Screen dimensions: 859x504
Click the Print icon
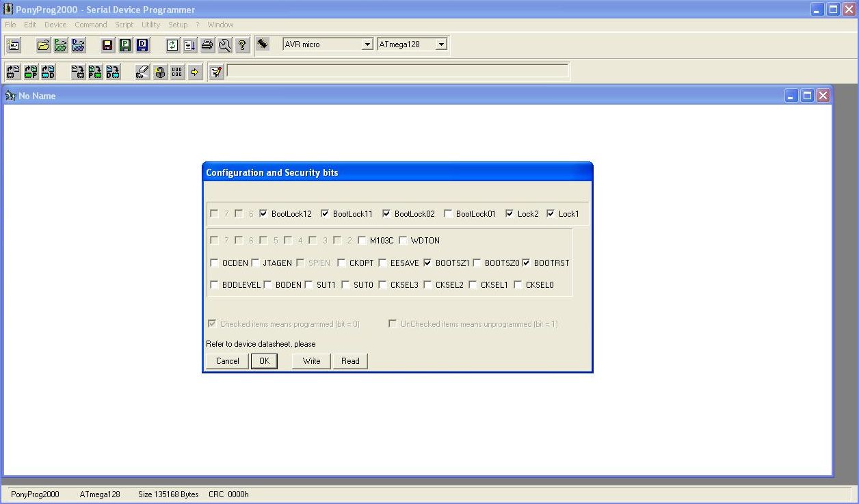pyautogui.click(x=207, y=45)
